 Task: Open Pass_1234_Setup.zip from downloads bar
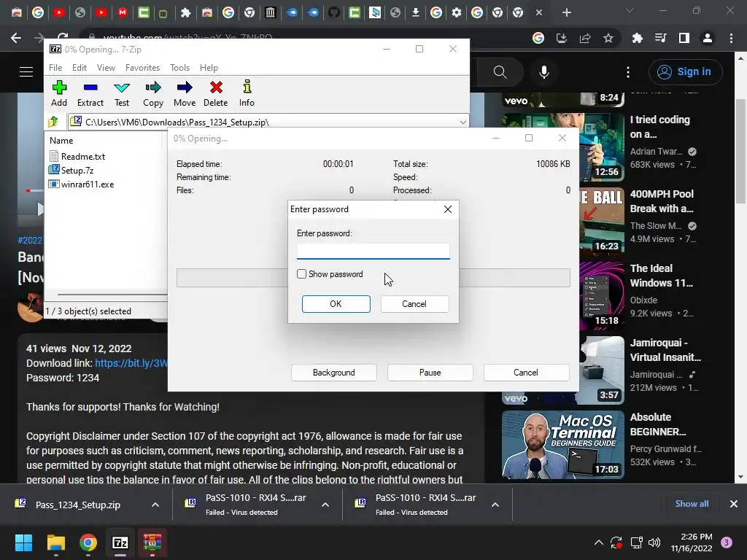pyautogui.click(x=78, y=505)
